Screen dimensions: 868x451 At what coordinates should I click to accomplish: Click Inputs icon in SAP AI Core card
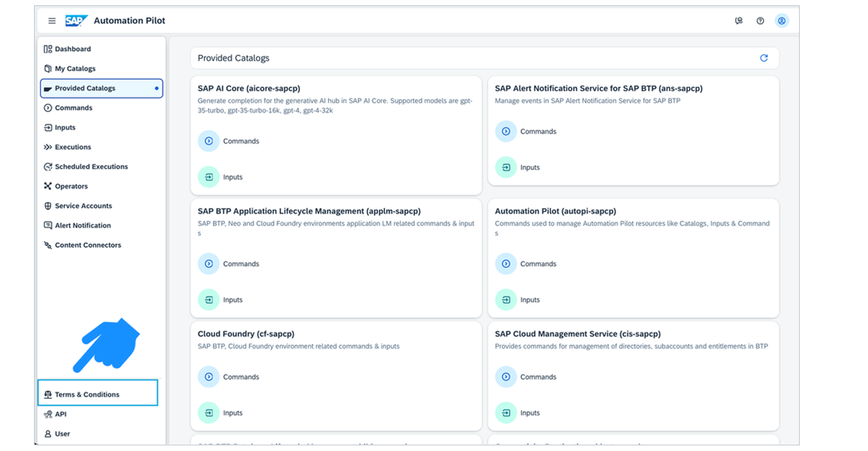[x=209, y=177]
